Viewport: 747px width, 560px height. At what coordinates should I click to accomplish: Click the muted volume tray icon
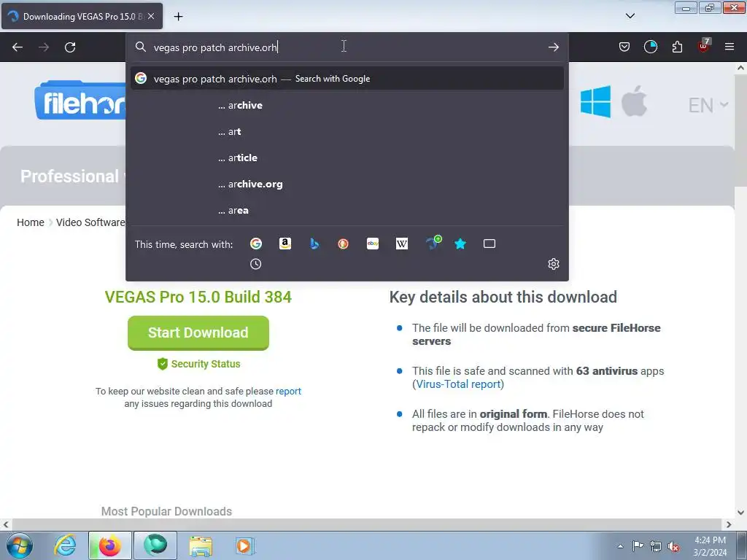(673, 547)
